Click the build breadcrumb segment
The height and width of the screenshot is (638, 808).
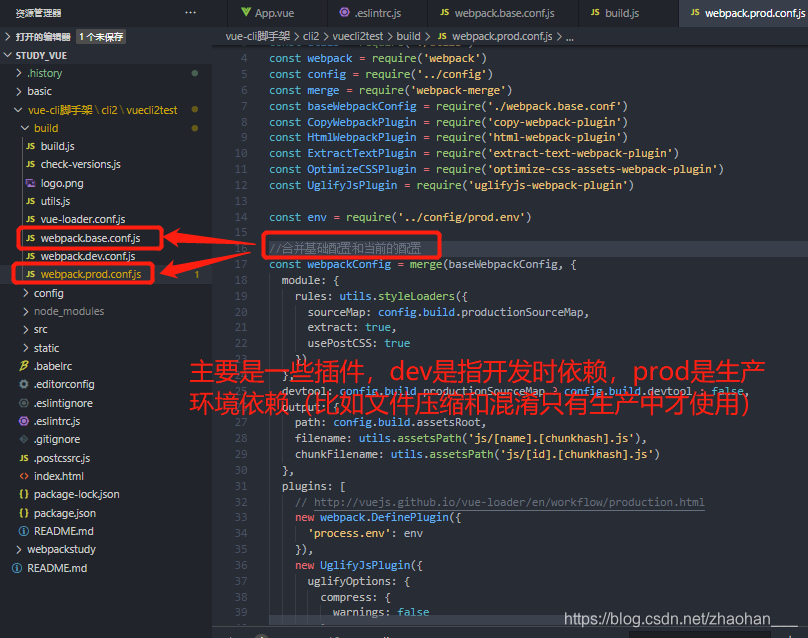[409, 36]
